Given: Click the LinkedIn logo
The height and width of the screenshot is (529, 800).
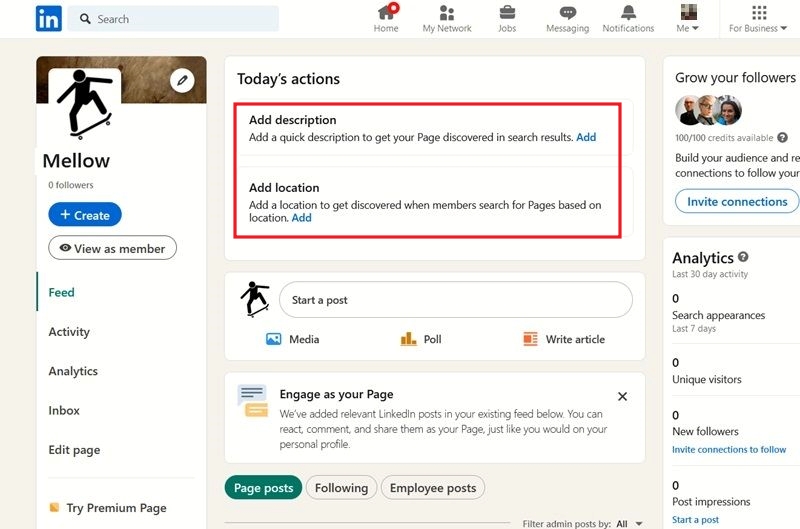Looking at the screenshot, I should pyautogui.click(x=49, y=19).
